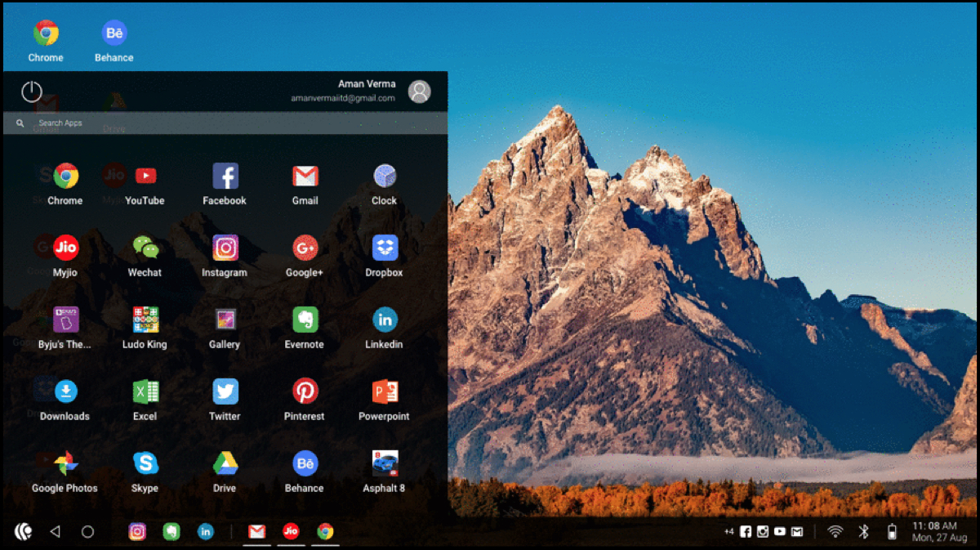Toggle Bluetooth in the system tray
This screenshot has height=550, width=980.
(x=863, y=532)
